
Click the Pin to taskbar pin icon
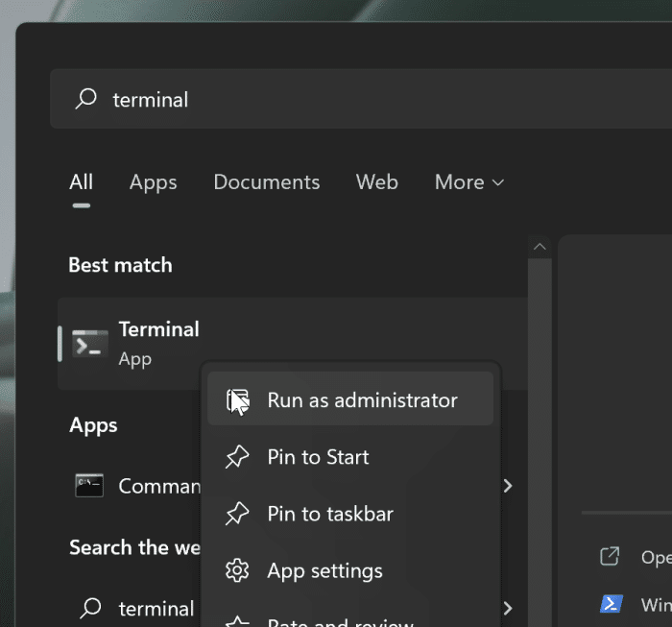(x=236, y=514)
